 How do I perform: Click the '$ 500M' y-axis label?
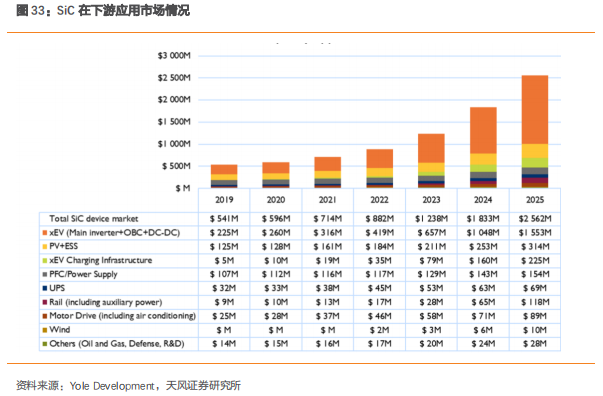pyautogui.click(x=176, y=166)
